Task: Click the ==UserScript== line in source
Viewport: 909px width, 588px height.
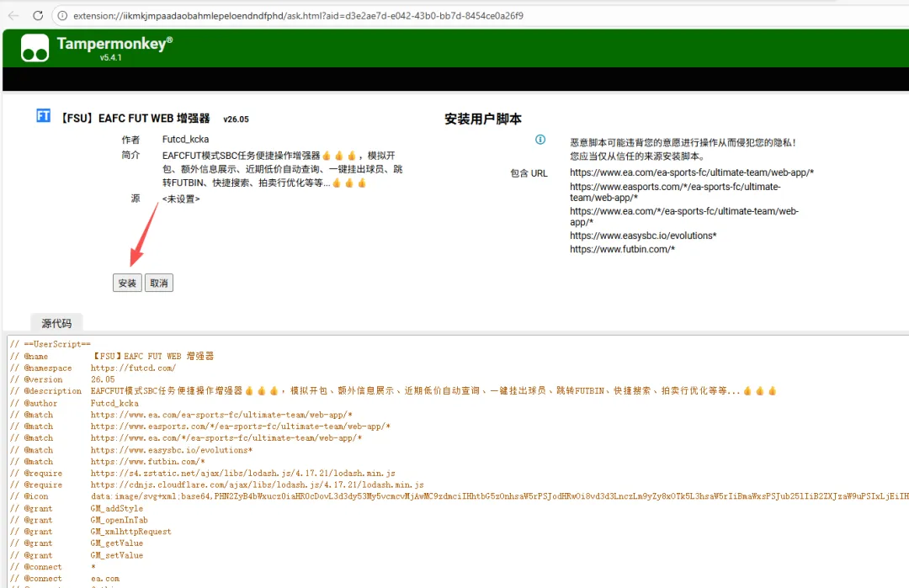Action: (50, 344)
